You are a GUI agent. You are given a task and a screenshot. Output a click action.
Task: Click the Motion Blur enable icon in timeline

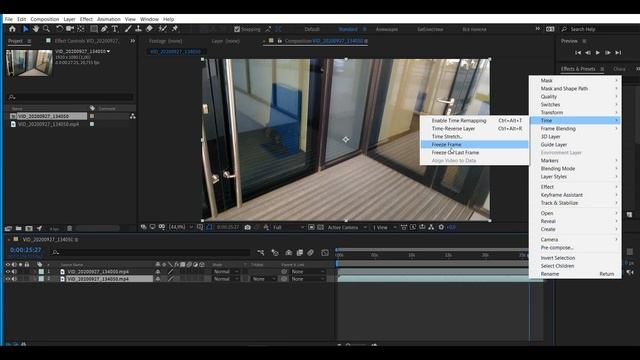pyautogui.click(x=311, y=253)
